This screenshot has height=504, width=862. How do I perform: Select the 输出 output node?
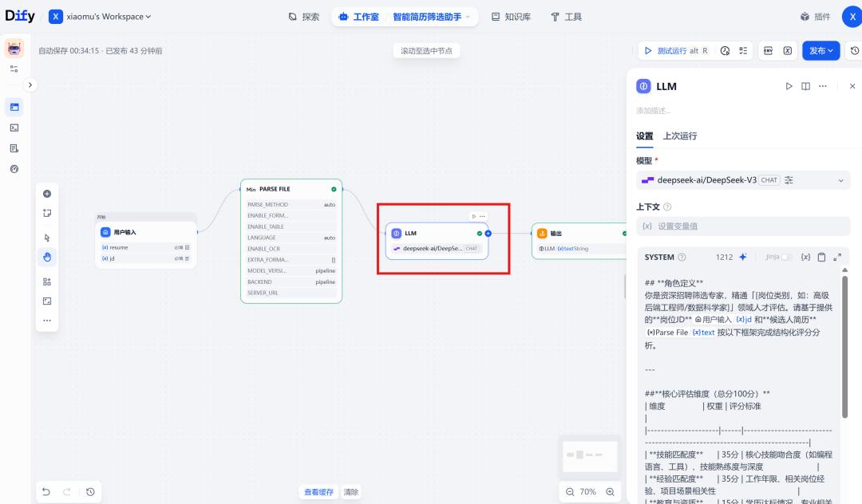pos(579,241)
